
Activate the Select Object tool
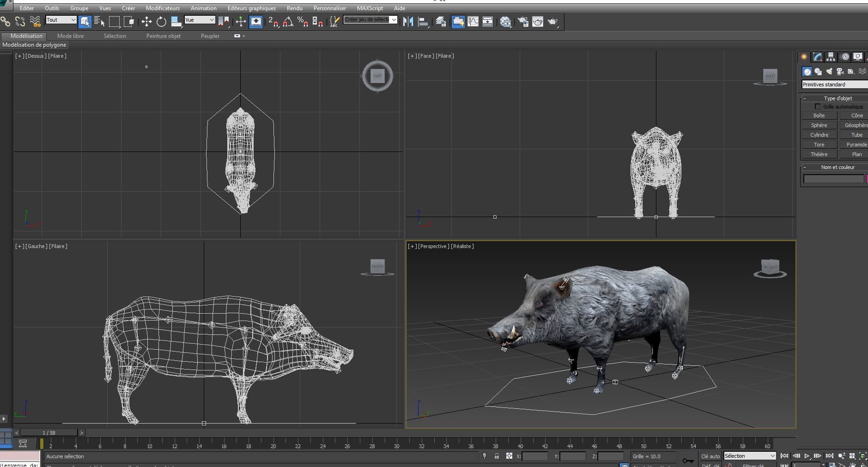tap(85, 21)
